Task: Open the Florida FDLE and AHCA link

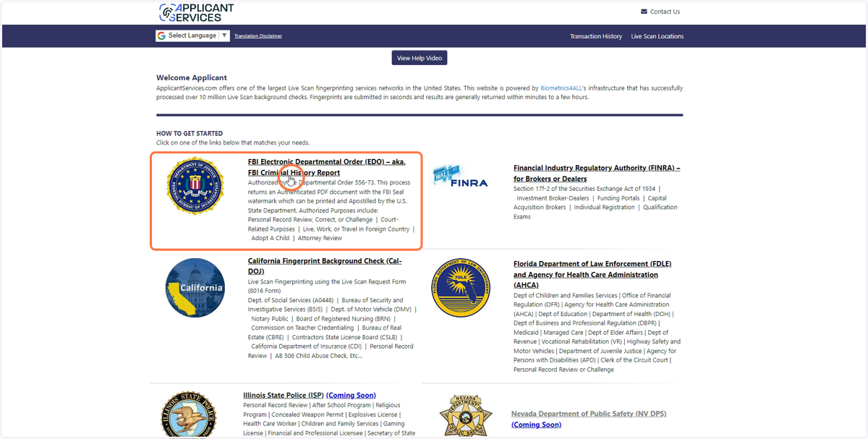Action: point(592,275)
